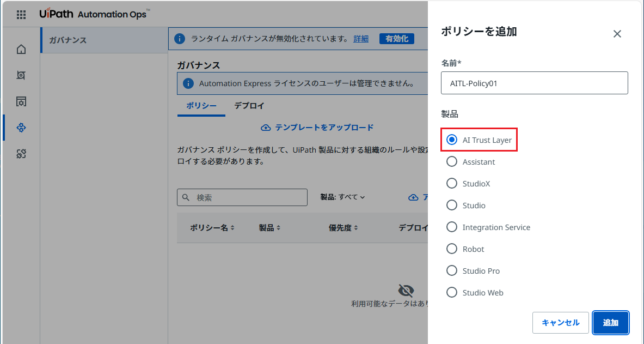Click the UiPath Automation Ops logo

[95, 14]
